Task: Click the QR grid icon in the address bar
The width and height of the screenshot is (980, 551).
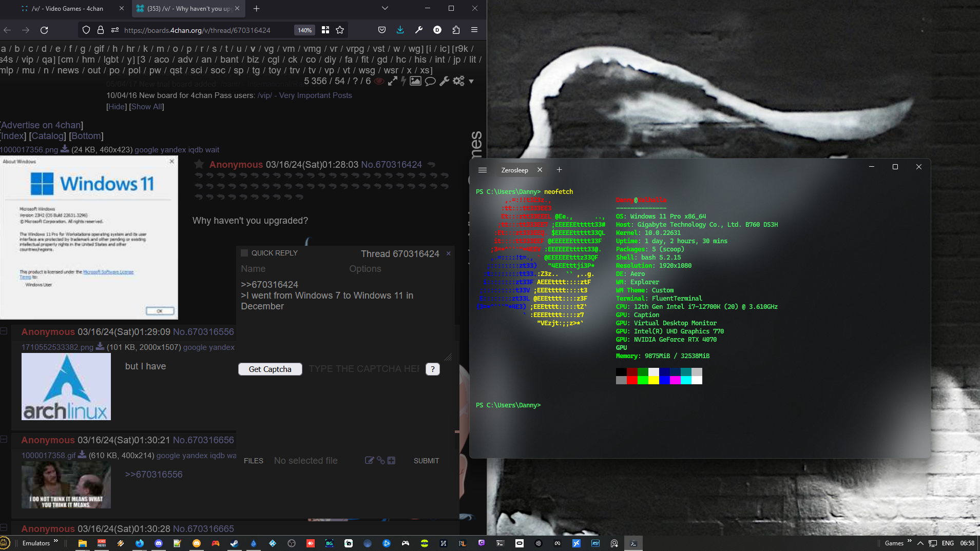Action: (x=325, y=30)
